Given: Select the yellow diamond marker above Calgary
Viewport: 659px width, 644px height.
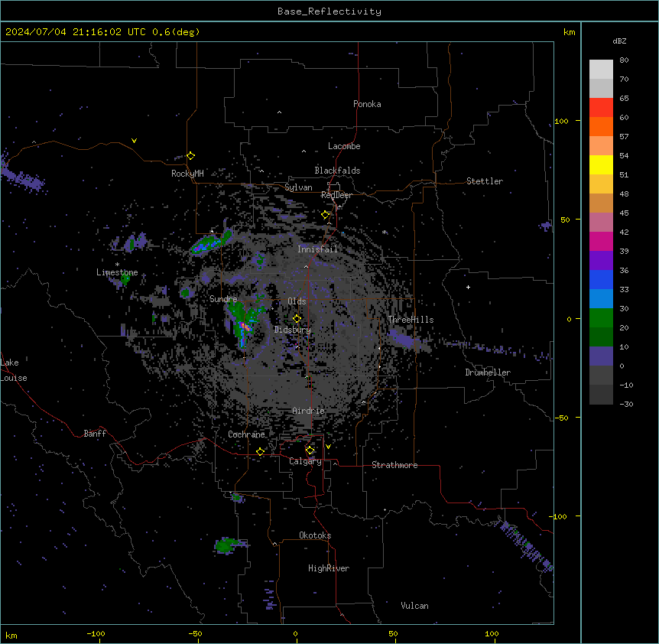Looking at the screenshot, I should click(310, 450).
